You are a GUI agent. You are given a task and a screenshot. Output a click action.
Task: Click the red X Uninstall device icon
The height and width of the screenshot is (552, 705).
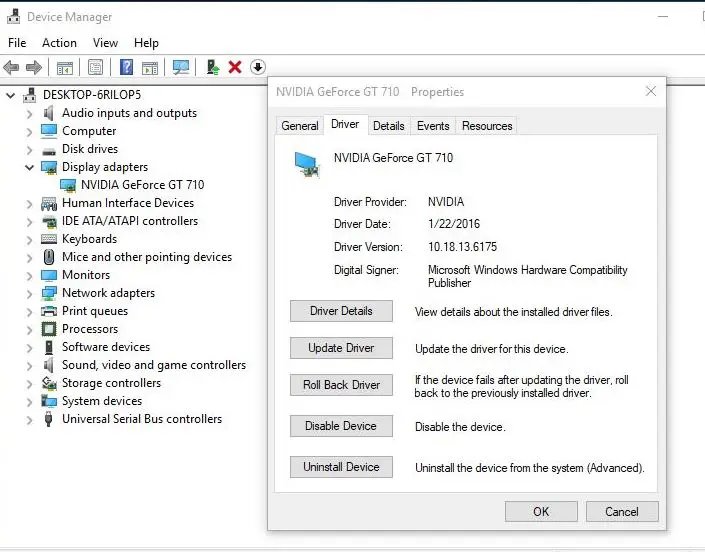click(x=235, y=67)
